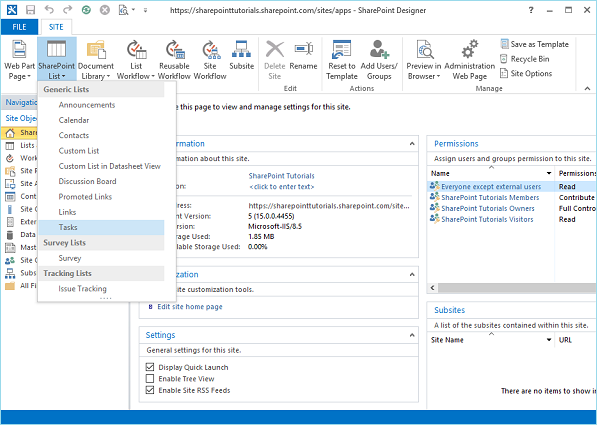The height and width of the screenshot is (425, 600).
Task: Enable the Tree View checkbox
Action: click(x=150, y=378)
